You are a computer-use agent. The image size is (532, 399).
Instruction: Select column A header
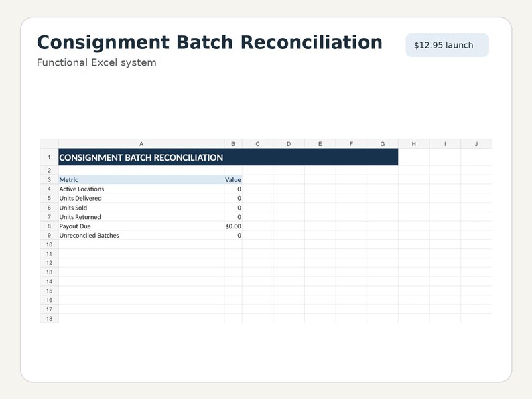point(141,144)
